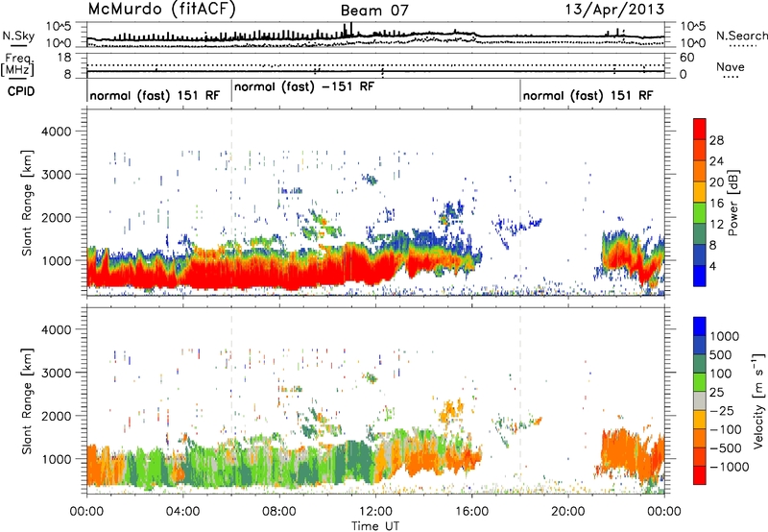Click the CPID row label
This screenshot has height=532, width=768.
[21, 91]
